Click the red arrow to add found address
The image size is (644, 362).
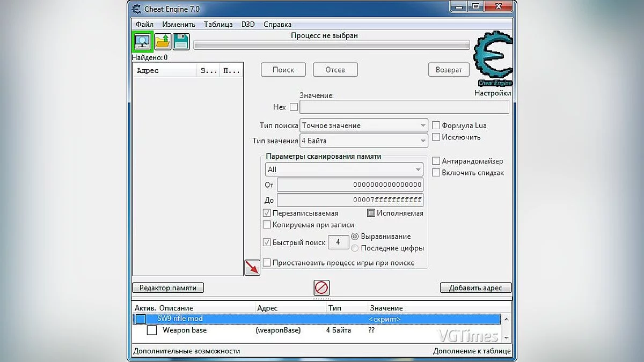coord(252,267)
